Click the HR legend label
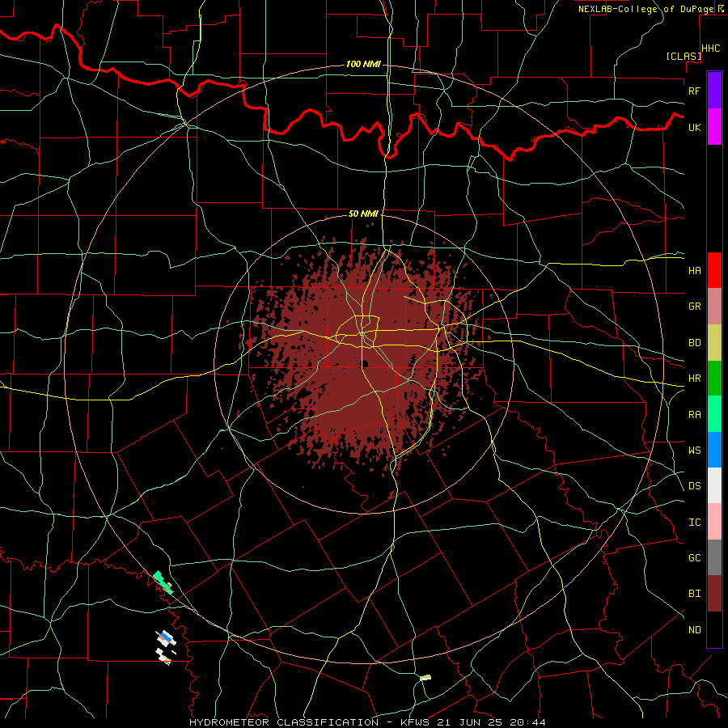The height and width of the screenshot is (728, 728). 695,379
